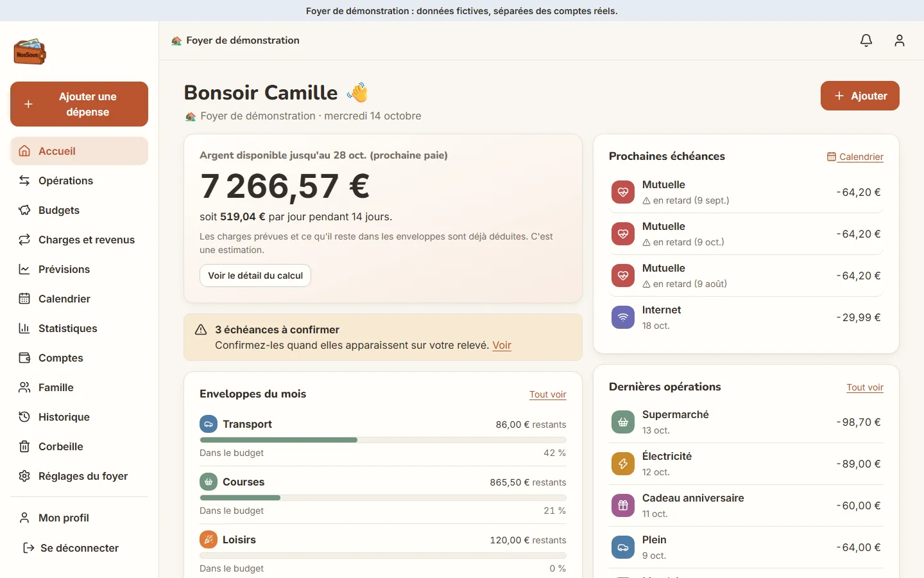Viewport: 924px width, 578px height.
Task: Go to Calendrier in the sidebar
Action: [79, 299]
